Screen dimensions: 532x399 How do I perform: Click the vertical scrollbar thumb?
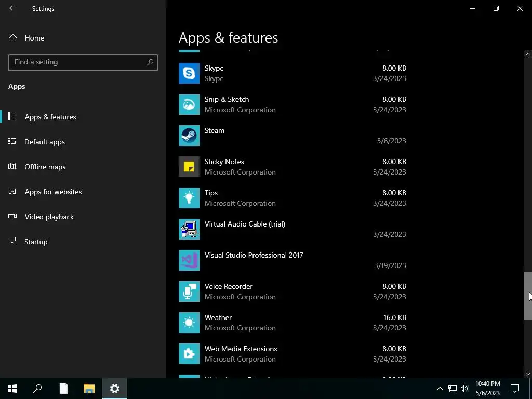coord(528,296)
